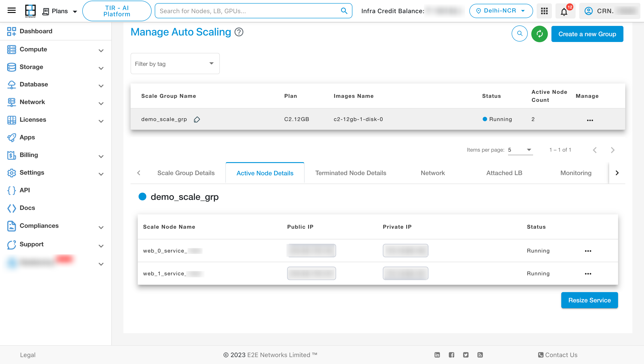Click the search magnifier in search bar
This screenshot has width=644, height=364.
(x=344, y=11)
